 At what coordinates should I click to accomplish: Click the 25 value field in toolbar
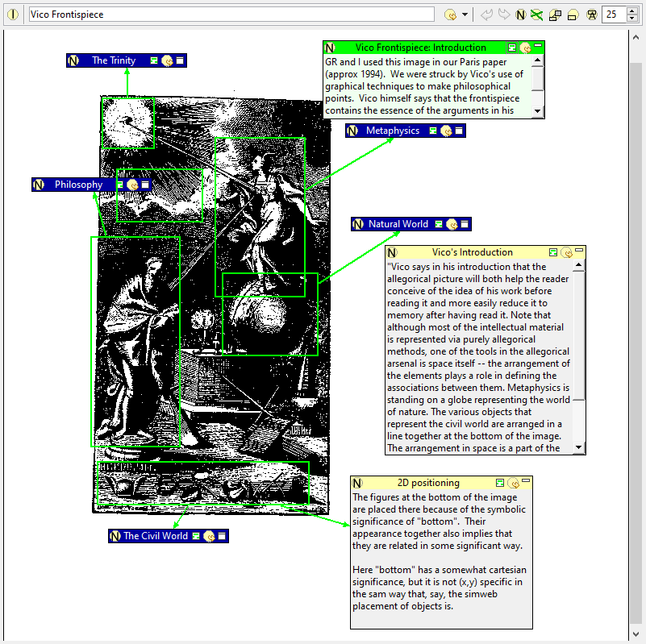pyautogui.click(x=614, y=15)
